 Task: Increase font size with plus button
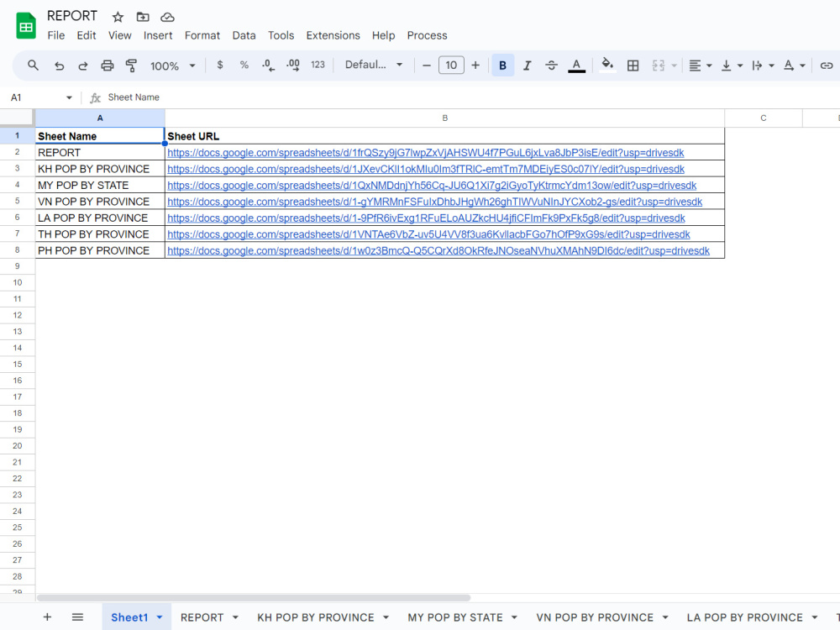[475, 66]
